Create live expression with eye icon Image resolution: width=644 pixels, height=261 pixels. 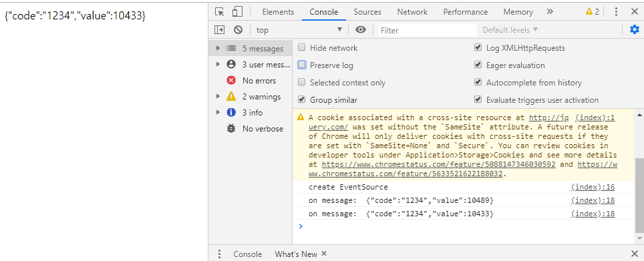[x=361, y=29]
